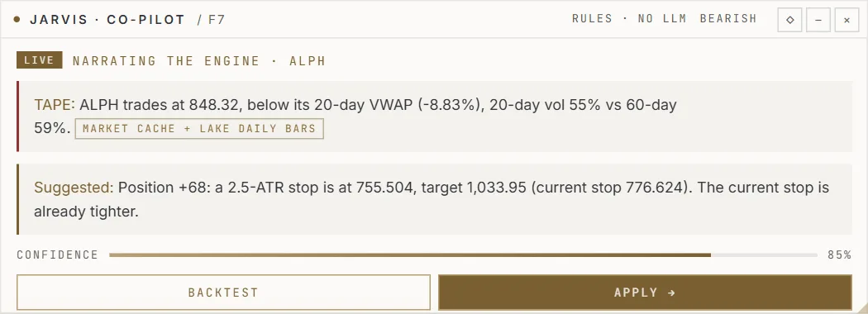Run the BACKTEST button

tap(224, 293)
